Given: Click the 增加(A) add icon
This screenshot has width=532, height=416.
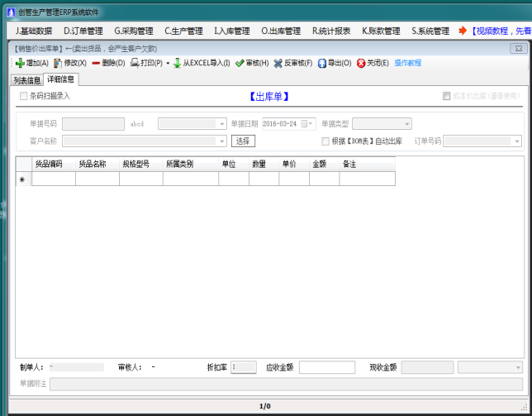Looking at the screenshot, I should (x=20, y=63).
